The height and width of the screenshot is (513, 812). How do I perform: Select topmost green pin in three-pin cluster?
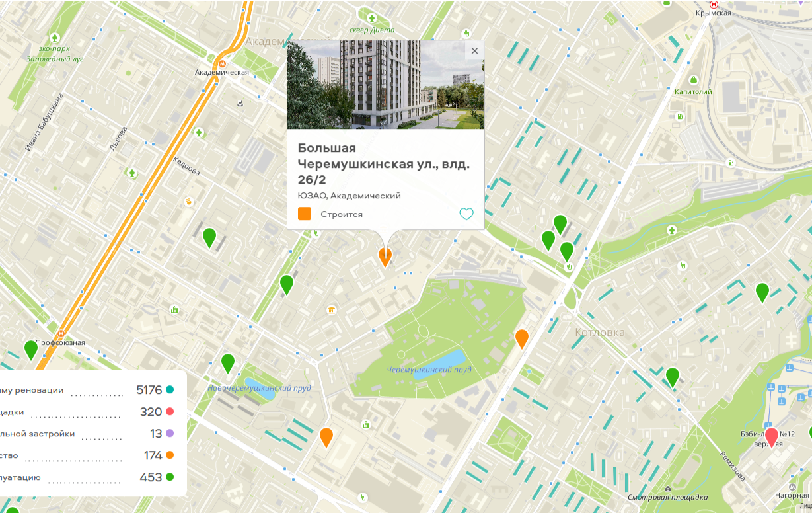pos(560,225)
